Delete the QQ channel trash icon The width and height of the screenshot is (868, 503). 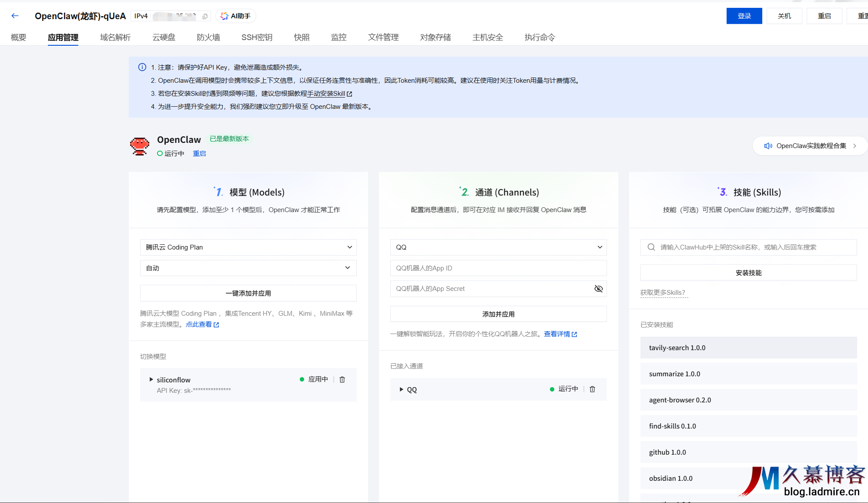click(592, 389)
